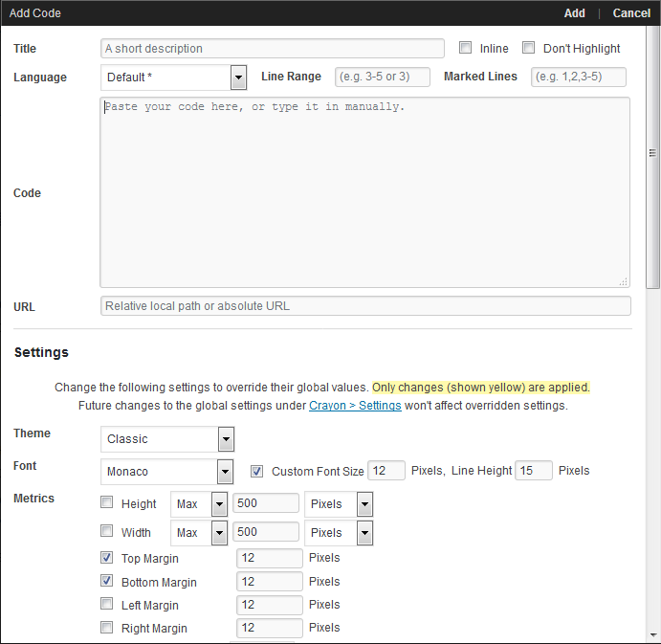This screenshot has width=661, height=644.
Task: Click the custom font size value field
Action: pos(386,470)
